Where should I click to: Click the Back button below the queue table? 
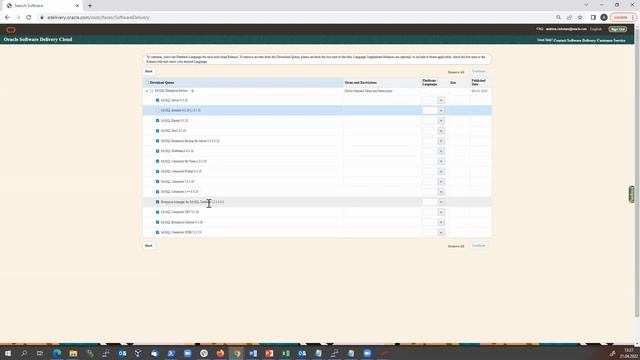(x=149, y=246)
